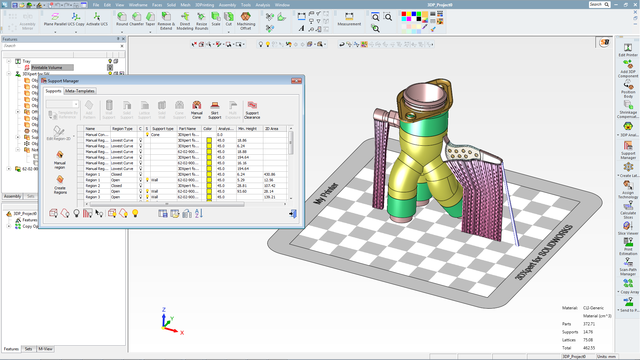Toggle the yellow bulb in viewport toolbar
Screen dimensions: 640x360
point(267,44)
